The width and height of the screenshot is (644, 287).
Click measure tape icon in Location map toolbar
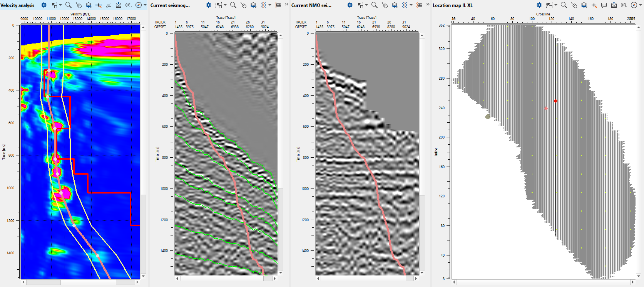[624, 5]
